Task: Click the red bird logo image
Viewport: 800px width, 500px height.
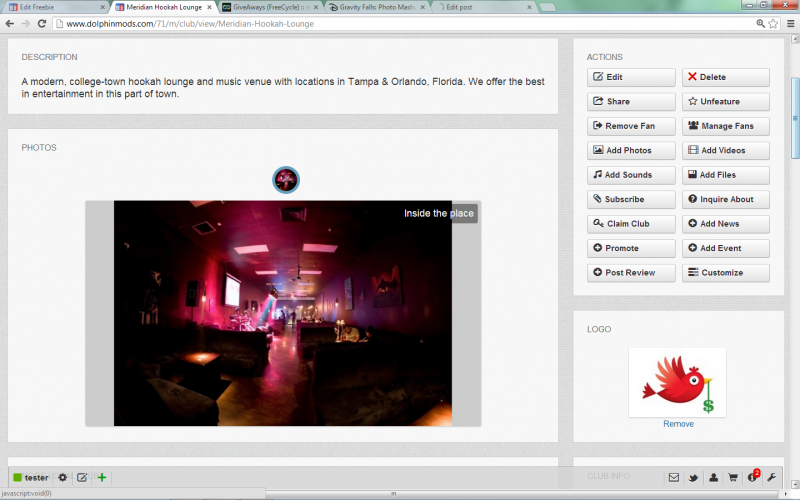Action: [678, 383]
